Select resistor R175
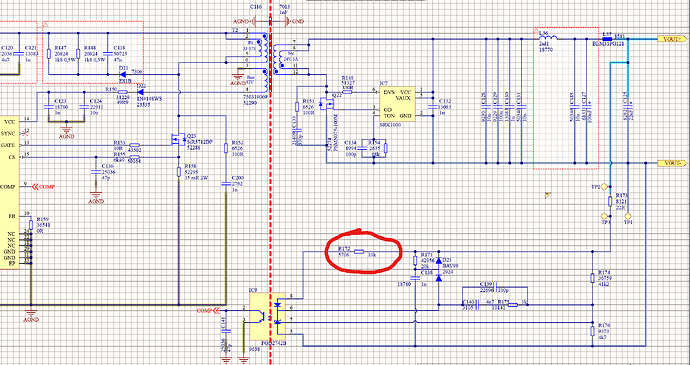Viewport: 690px width, 365px height. click(513, 305)
